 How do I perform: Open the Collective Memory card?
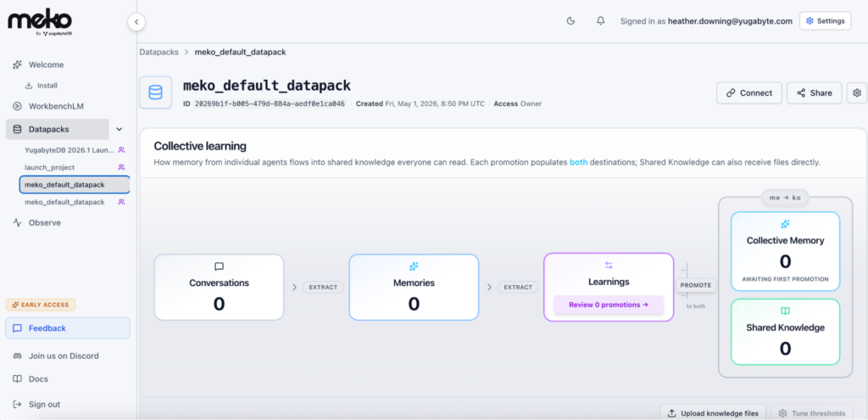pyautogui.click(x=785, y=251)
